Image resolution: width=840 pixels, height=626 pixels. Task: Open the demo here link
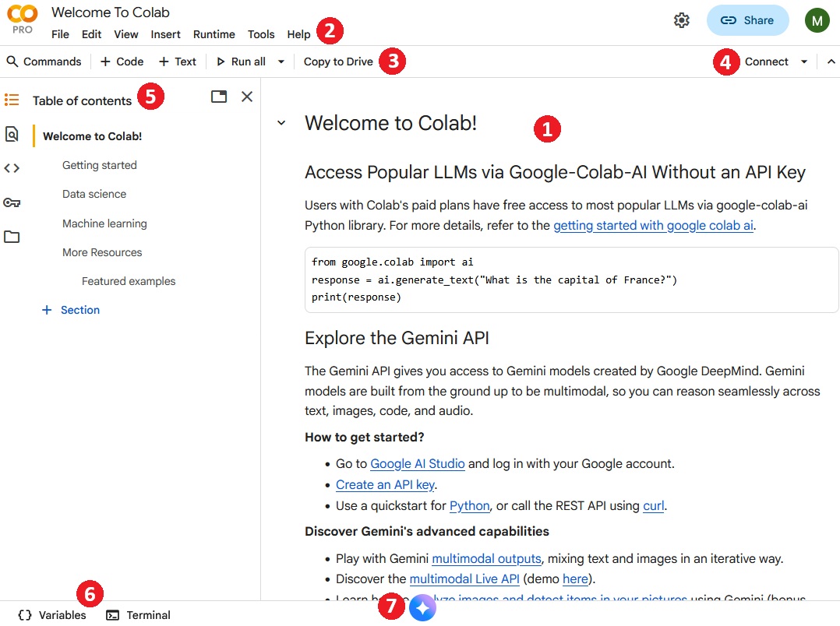(575, 579)
